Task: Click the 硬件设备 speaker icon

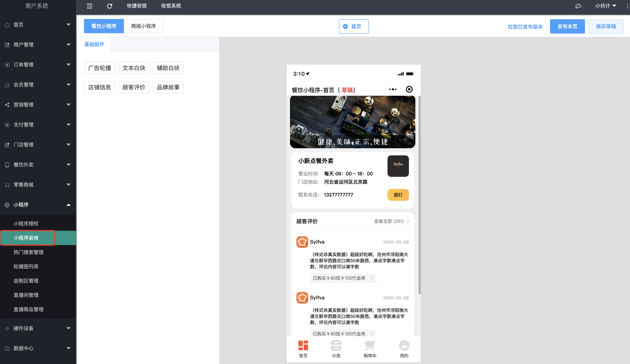Action: tap(7, 328)
